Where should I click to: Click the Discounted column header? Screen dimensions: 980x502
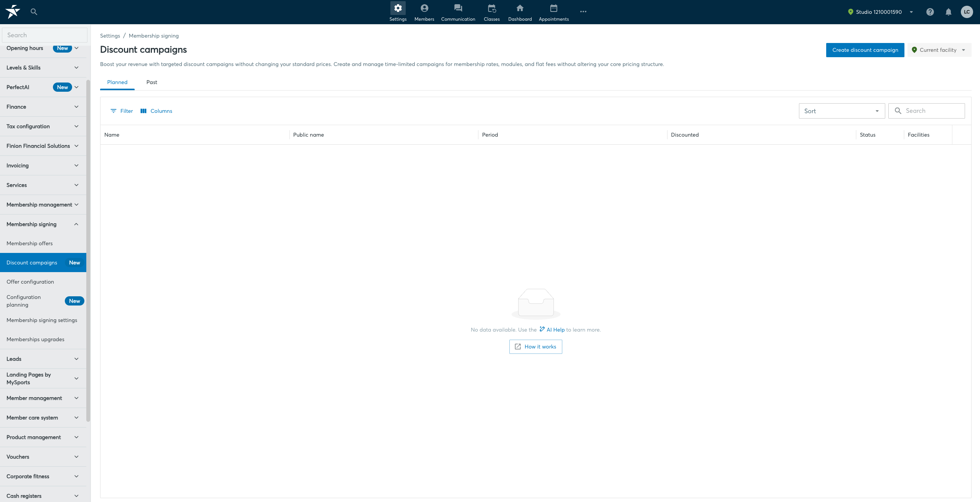point(761,135)
